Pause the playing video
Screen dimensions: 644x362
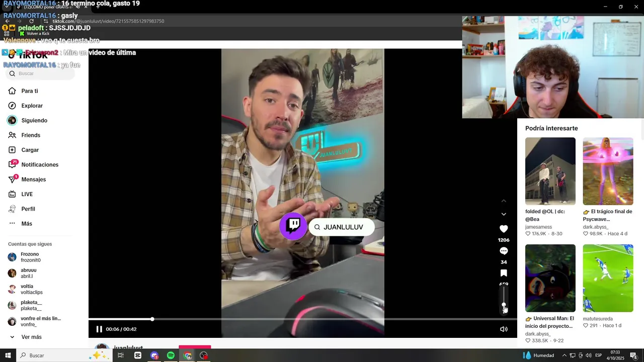coord(99,329)
